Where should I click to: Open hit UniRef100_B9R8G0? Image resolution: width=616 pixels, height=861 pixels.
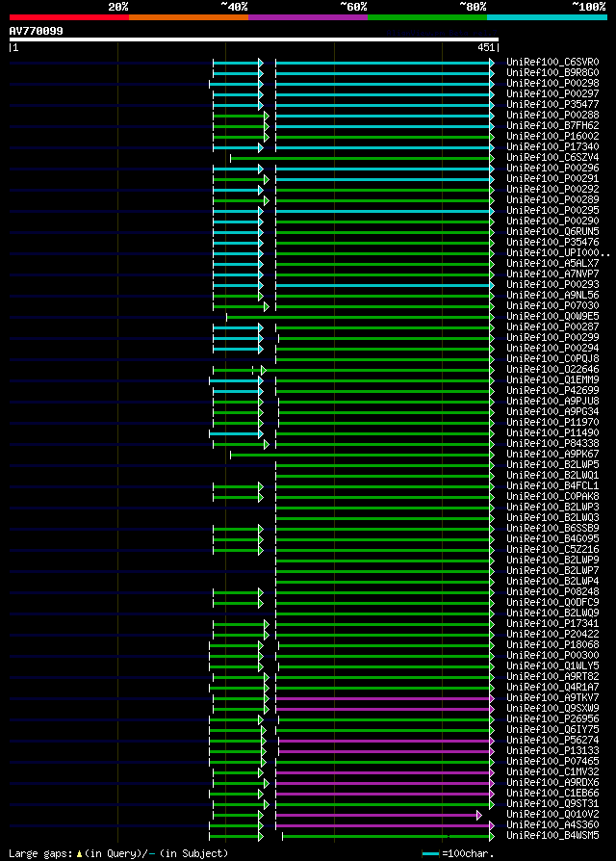tap(552, 72)
